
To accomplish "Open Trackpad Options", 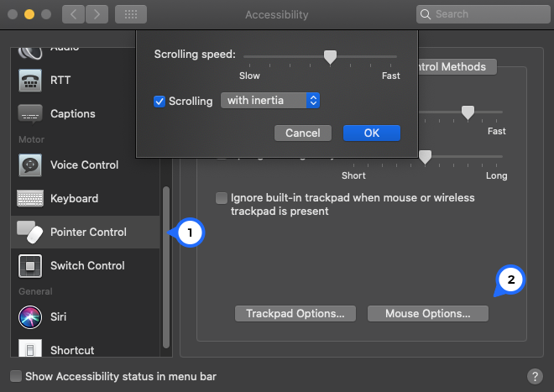I will click(295, 313).
